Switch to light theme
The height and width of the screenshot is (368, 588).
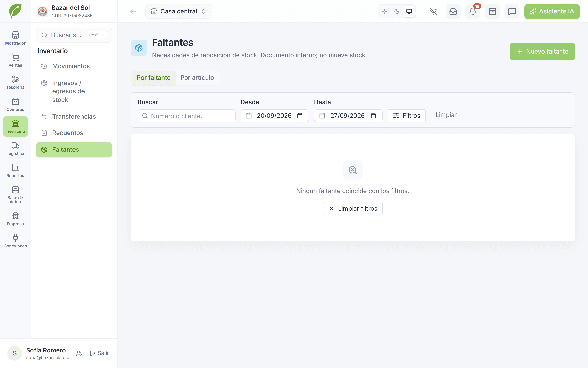(385, 11)
